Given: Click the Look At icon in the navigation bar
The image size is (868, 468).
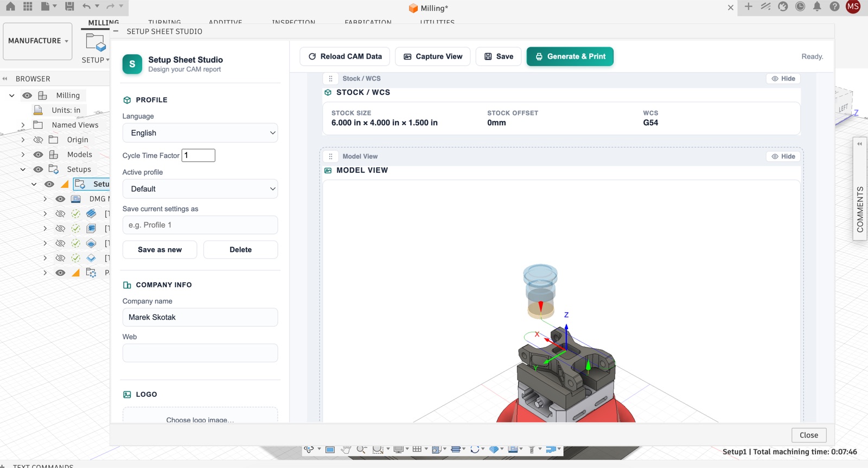Looking at the screenshot, I should coord(330,449).
